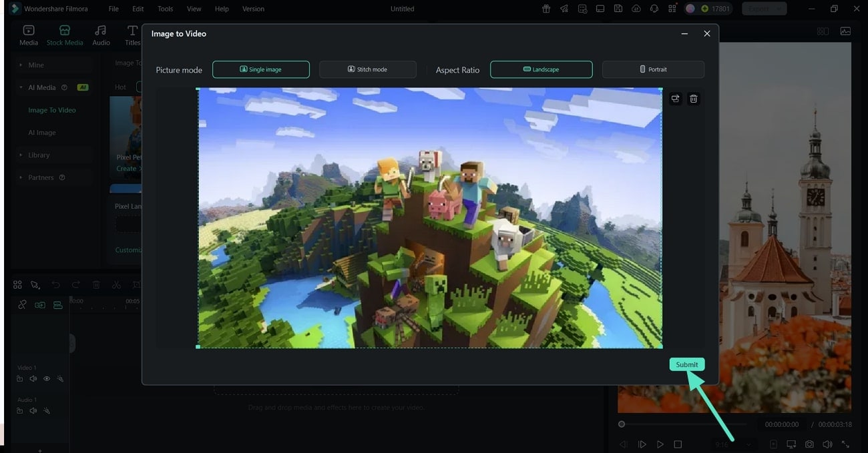Select Stitch mode picture mode
Screen dimensions: 868x453
[367, 69]
